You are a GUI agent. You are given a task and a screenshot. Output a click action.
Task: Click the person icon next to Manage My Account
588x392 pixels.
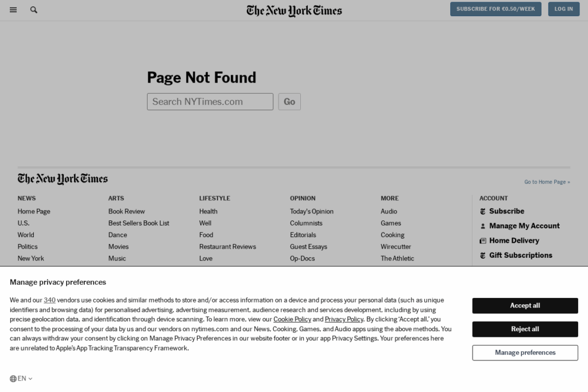(x=483, y=226)
